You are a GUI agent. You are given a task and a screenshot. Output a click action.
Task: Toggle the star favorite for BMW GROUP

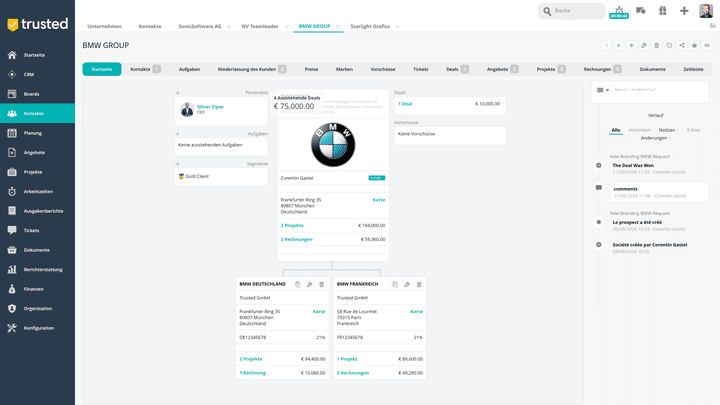pyautogui.click(x=694, y=46)
